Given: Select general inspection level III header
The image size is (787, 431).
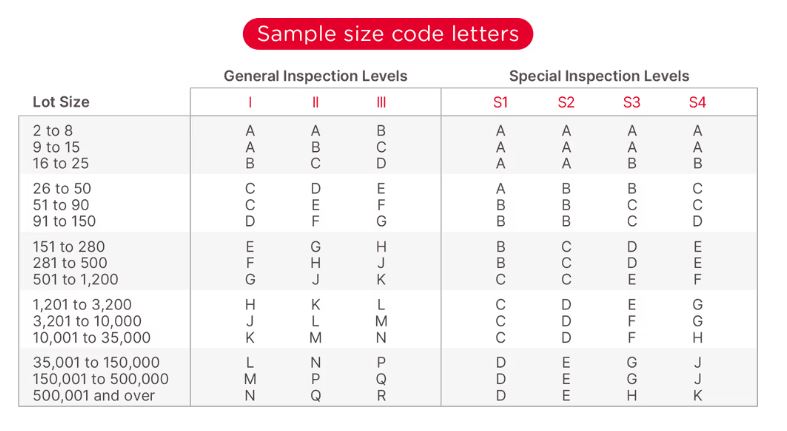Looking at the screenshot, I should (381, 102).
